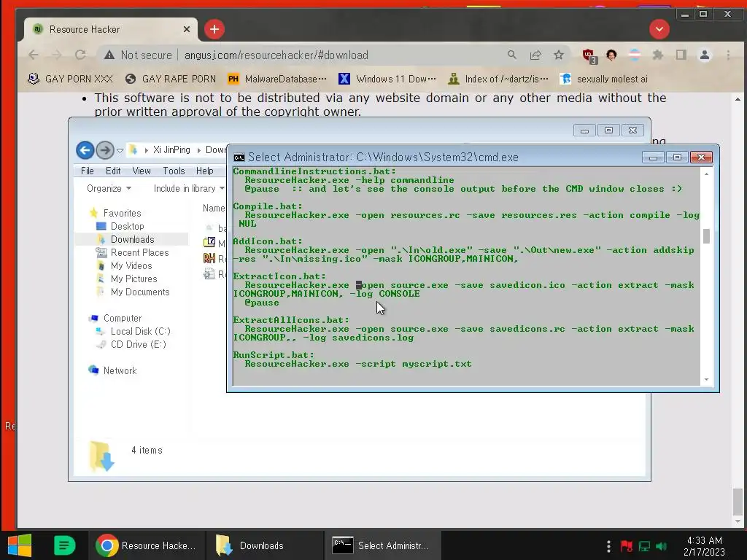Click the zoom magnifier icon in address bar

pyautogui.click(x=511, y=55)
